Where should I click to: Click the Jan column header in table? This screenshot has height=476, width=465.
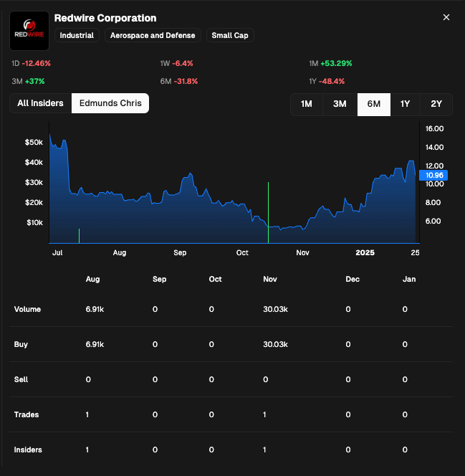[x=409, y=279]
